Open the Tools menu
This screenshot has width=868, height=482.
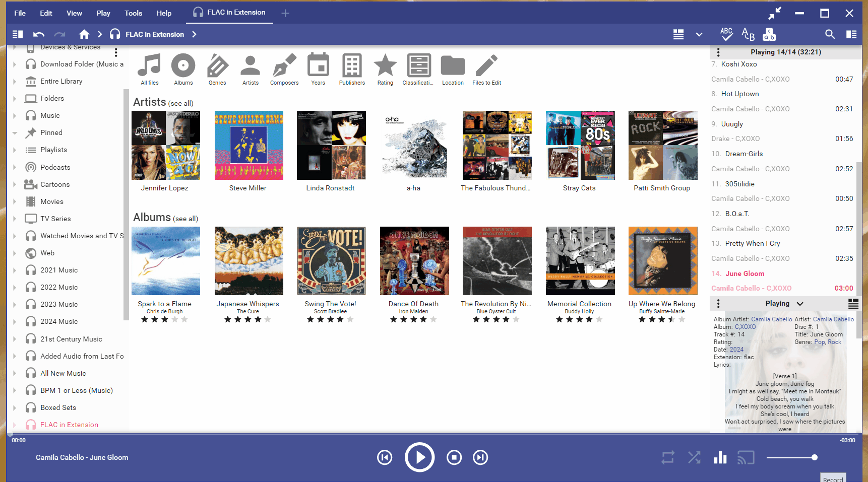tap(133, 13)
